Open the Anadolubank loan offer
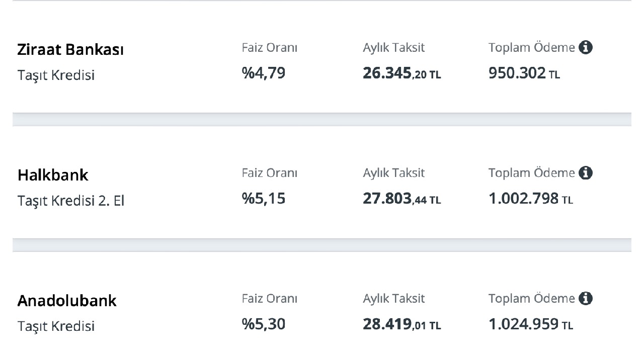The width and height of the screenshot is (644, 362). [x=322, y=307]
